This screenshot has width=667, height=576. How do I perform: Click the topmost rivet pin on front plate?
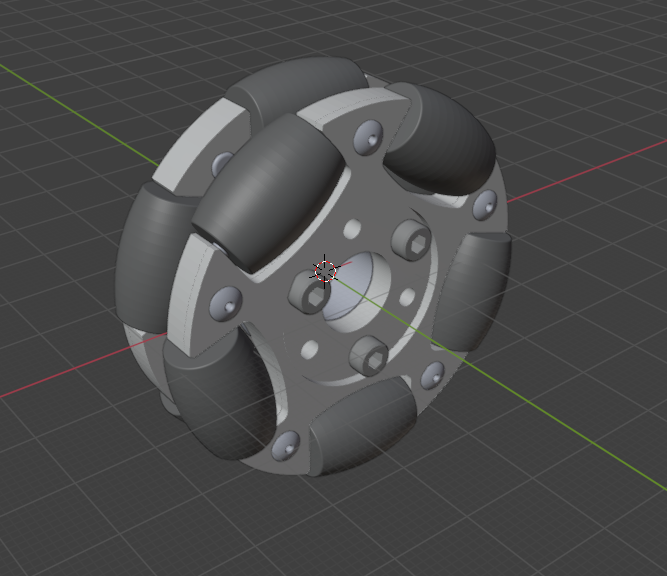click(365, 136)
